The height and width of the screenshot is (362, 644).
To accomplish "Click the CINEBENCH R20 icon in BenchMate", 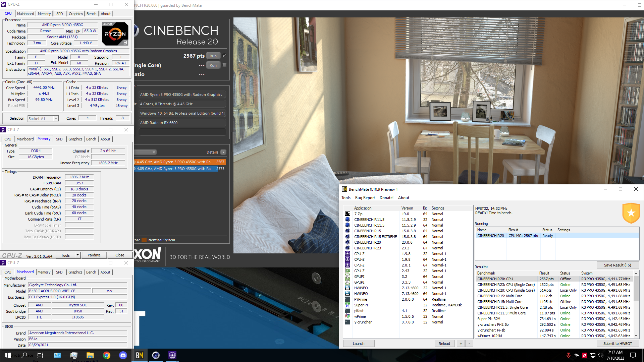I will pos(347,242).
